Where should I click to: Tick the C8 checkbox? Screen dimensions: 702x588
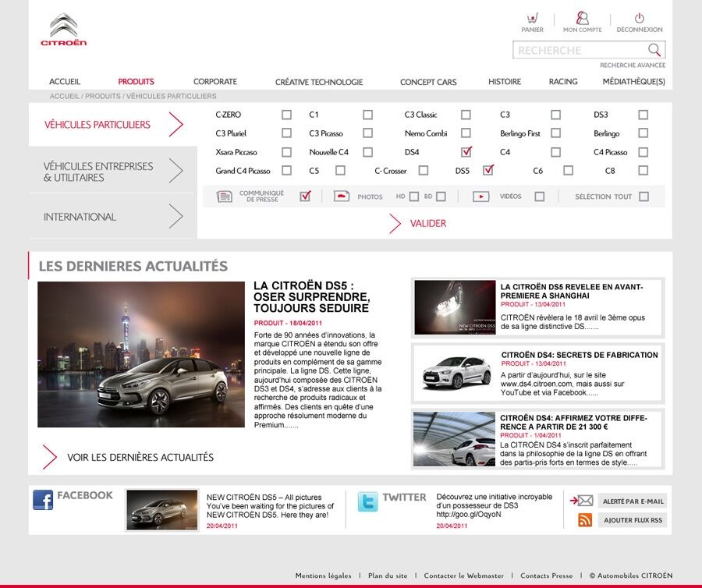[643, 171]
